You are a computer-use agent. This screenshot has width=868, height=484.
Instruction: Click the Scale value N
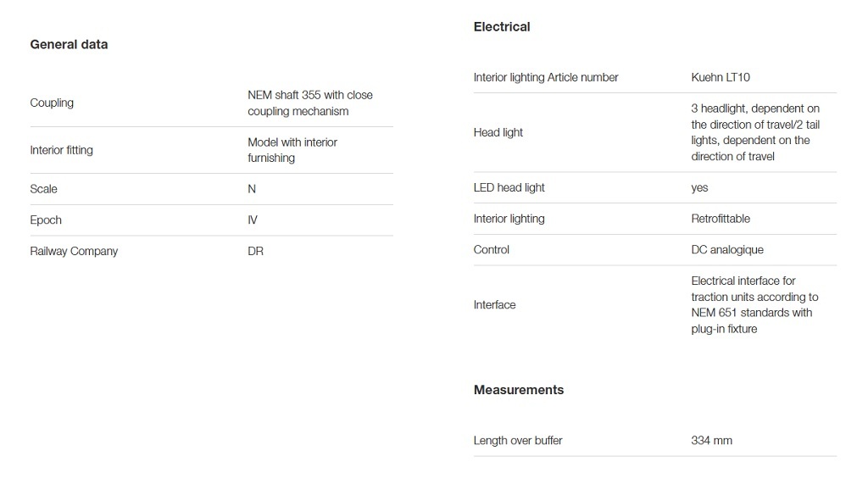(252, 189)
